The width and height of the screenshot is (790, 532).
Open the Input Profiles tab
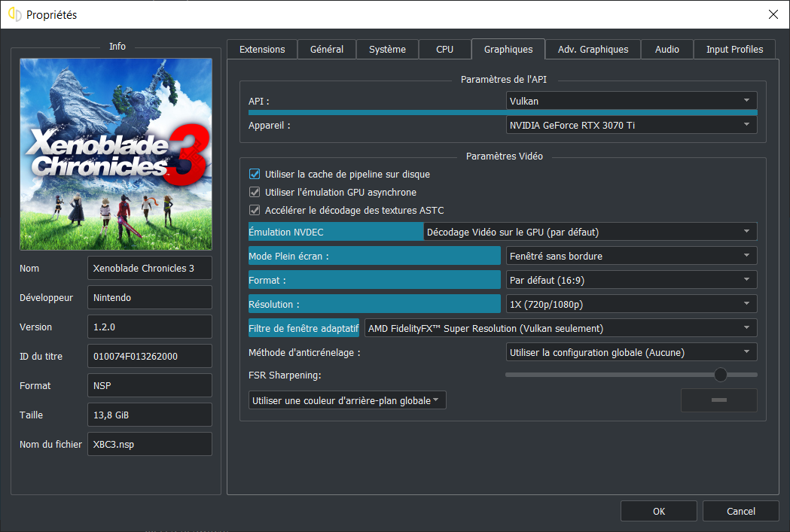tap(734, 50)
